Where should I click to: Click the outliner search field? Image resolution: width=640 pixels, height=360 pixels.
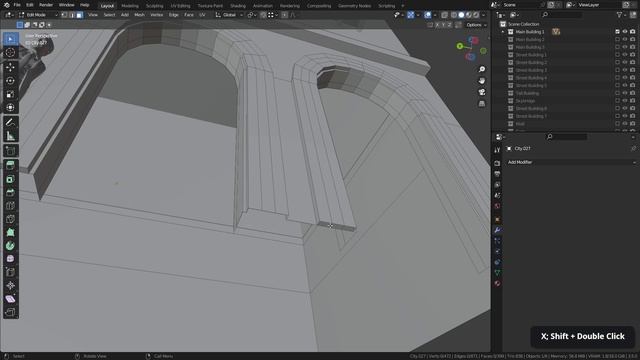point(562,15)
